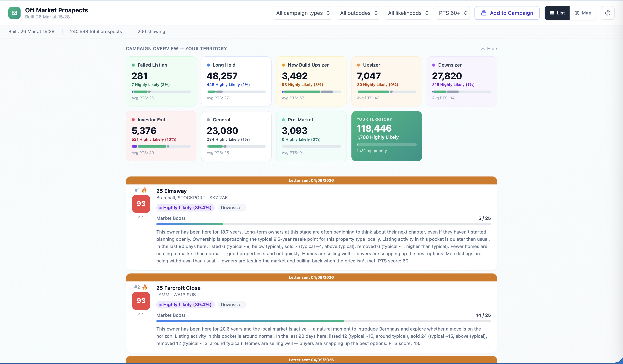This screenshot has width=623, height=364.
Task: Click LYMM · WA13 9US address
Action: 176,295
